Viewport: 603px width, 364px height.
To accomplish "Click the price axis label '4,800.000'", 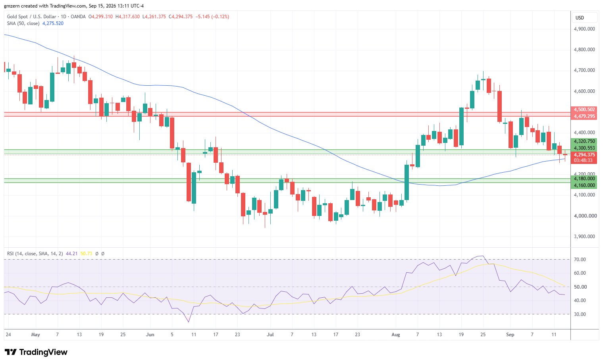I will coord(584,50).
